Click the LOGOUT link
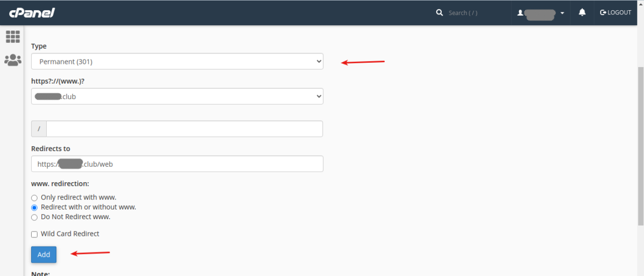 coord(619,12)
